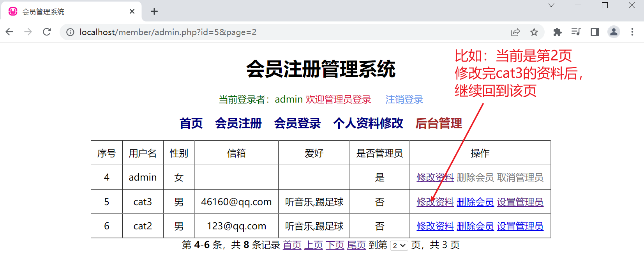
Task: Open the Extensions puzzle icon
Action: tap(558, 32)
